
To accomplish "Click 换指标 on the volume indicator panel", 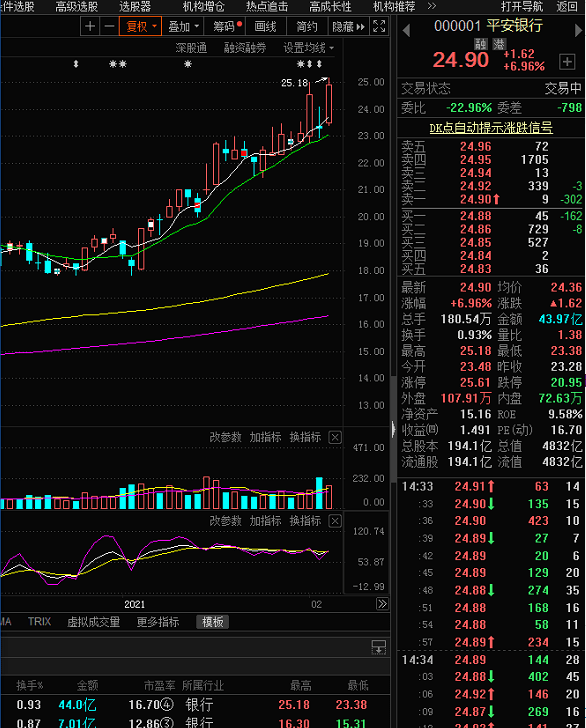I will [x=305, y=437].
